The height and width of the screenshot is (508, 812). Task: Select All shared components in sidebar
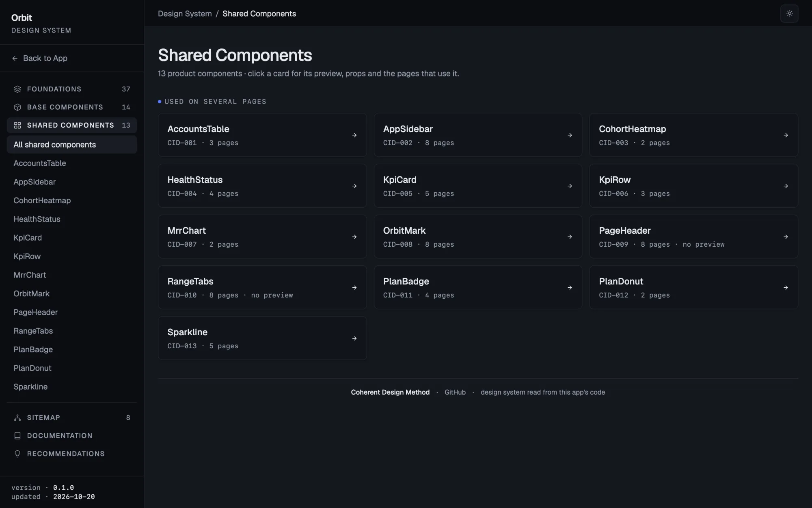pos(72,145)
